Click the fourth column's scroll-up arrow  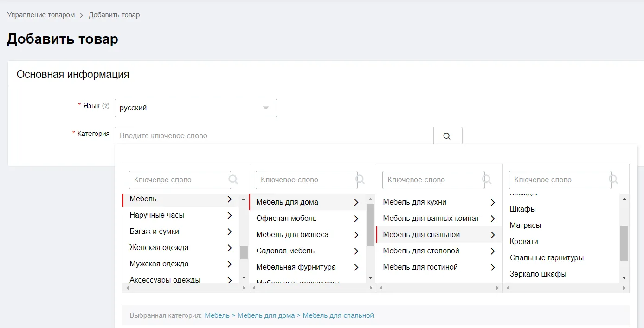point(624,199)
